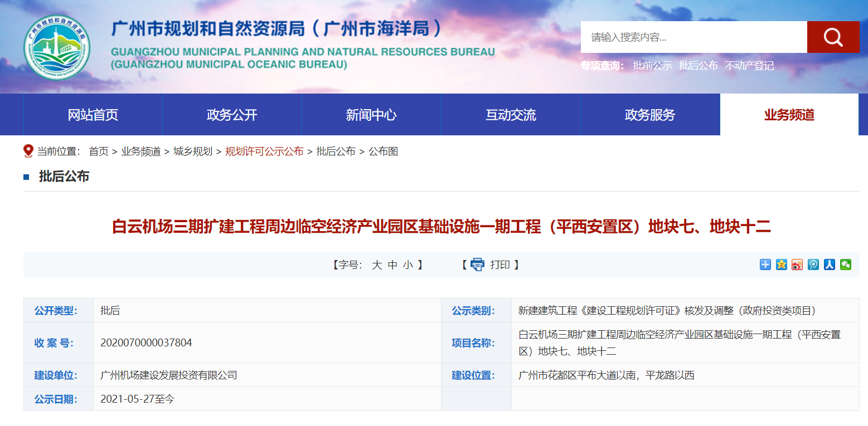
Task: Click the 公示类别 label
Action: (473, 311)
